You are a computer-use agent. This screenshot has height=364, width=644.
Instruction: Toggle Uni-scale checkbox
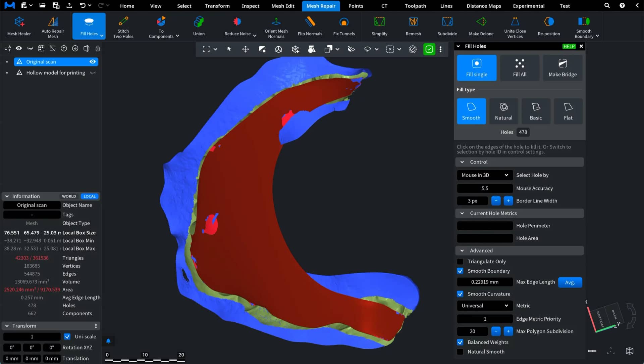67,336
